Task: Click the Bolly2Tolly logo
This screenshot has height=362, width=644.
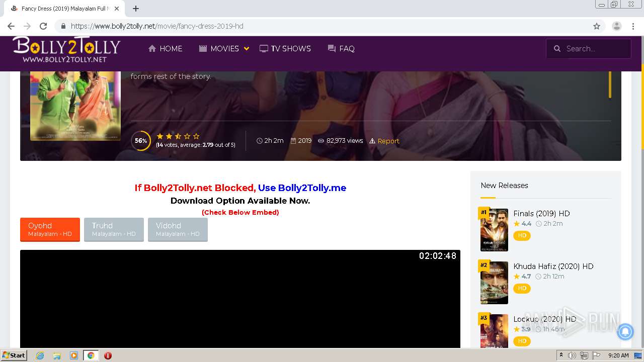Action: pyautogui.click(x=66, y=49)
